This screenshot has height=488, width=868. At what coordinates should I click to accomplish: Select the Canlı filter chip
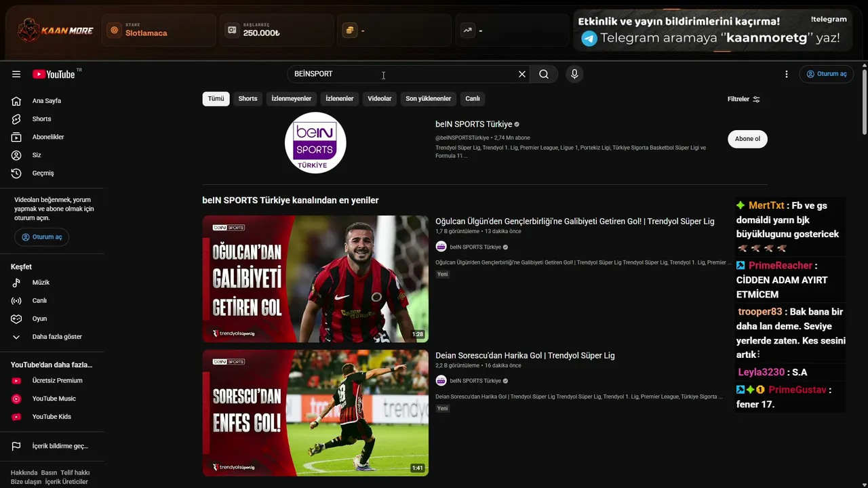tap(473, 99)
